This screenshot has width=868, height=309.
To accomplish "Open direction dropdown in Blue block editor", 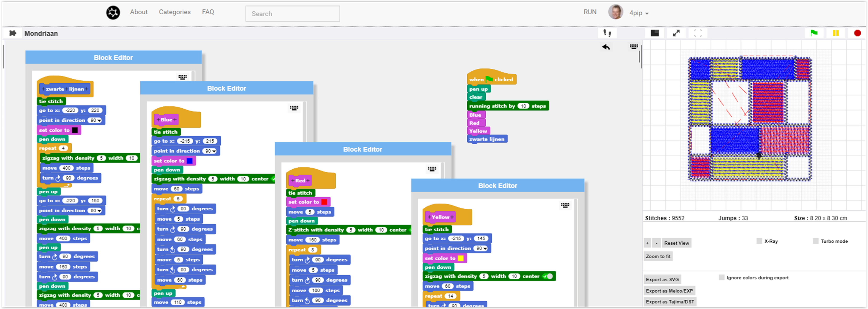I will click(x=214, y=151).
